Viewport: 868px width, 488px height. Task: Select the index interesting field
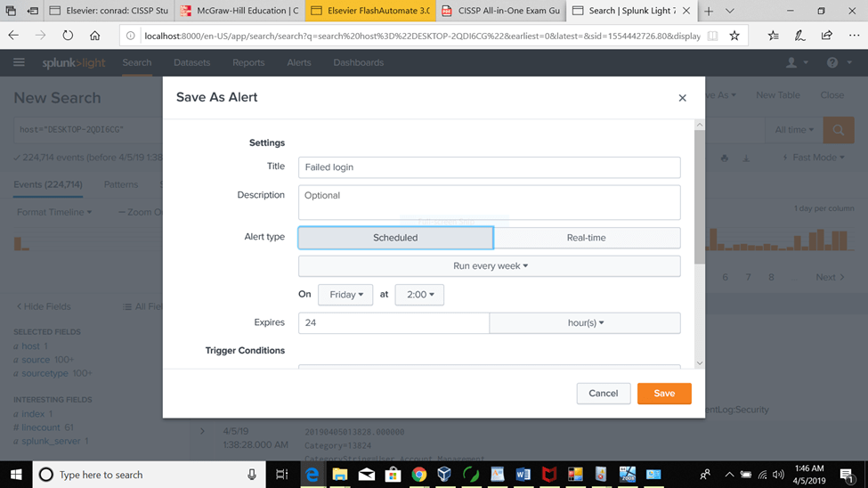(x=33, y=414)
